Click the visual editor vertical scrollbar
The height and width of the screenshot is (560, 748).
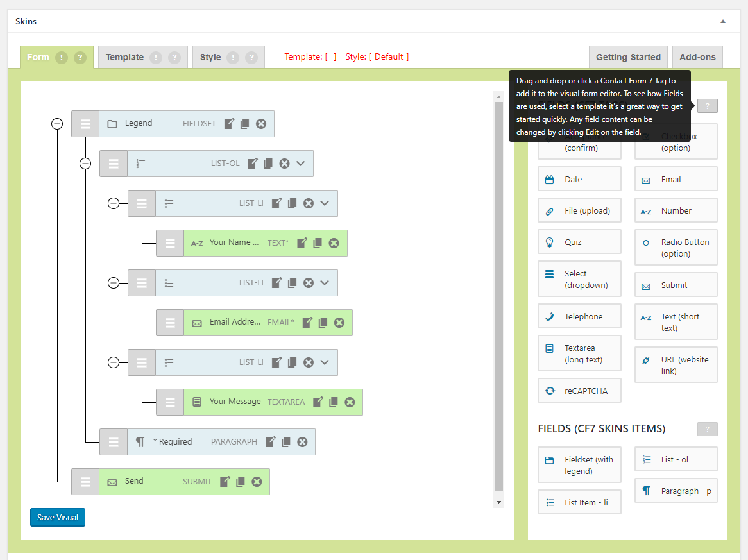point(498,295)
